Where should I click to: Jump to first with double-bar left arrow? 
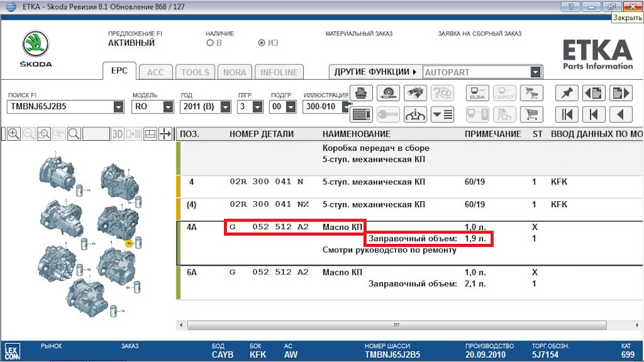(567, 115)
